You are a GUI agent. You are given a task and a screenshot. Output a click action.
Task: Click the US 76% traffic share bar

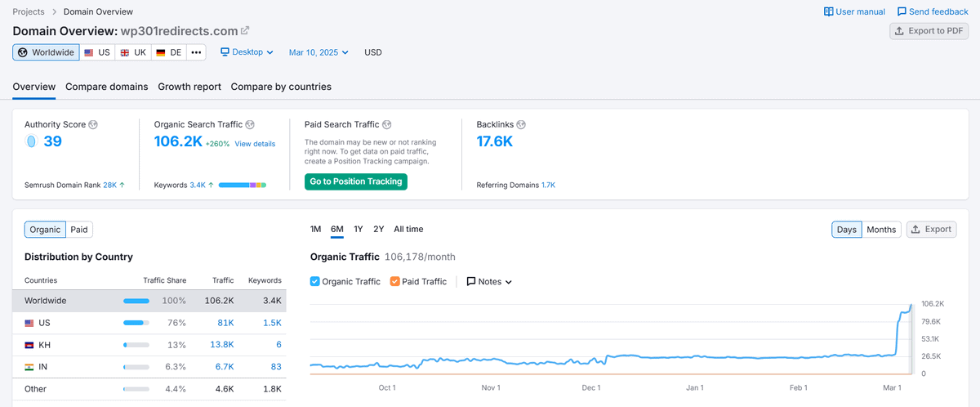pyautogui.click(x=136, y=323)
